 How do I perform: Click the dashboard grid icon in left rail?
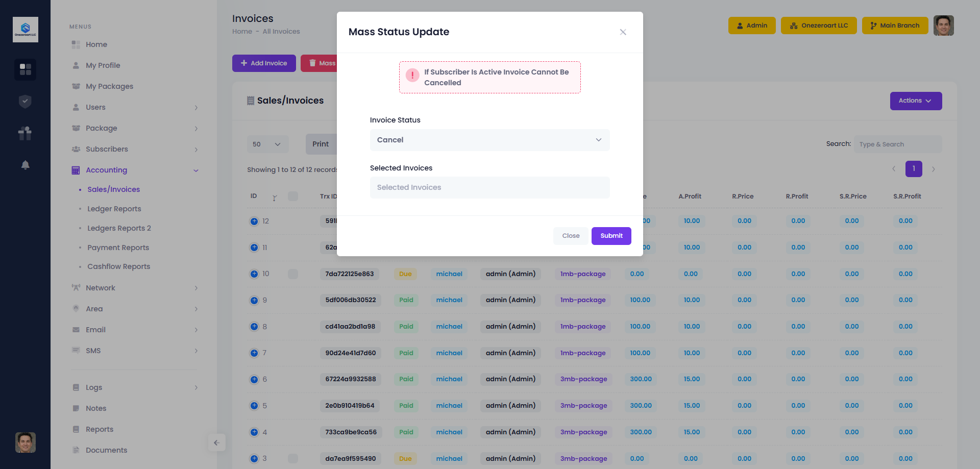(x=25, y=69)
